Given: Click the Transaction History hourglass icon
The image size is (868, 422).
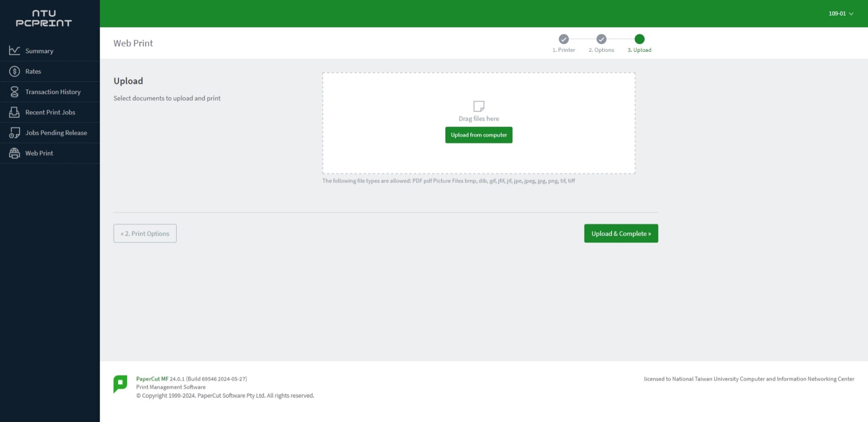Looking at the screenshot, I should point(15,92).
